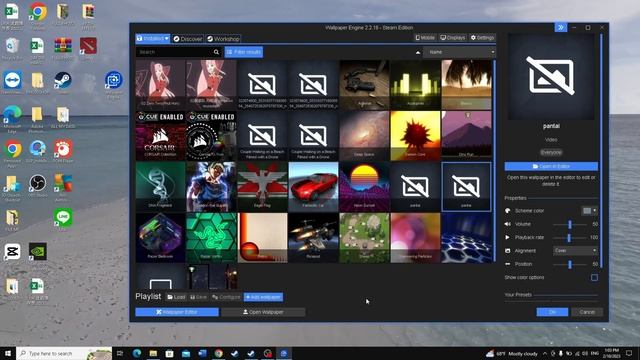The image size is (640, 360).
Task: Show hidden system tray icons
Action: point(545,353)
